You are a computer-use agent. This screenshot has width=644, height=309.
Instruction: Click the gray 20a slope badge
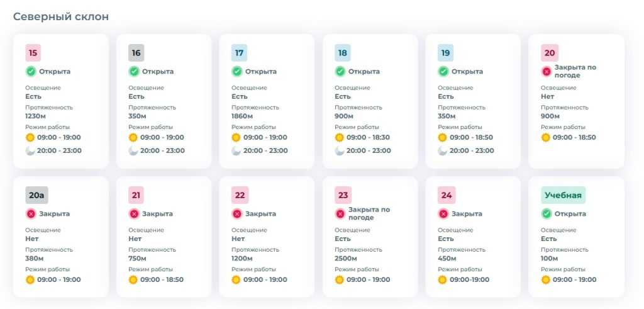click(x=36, y=195)
